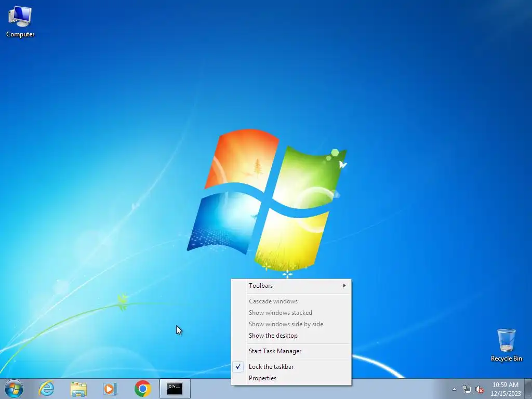The image size is (532, 399).
Task: Open Windows Explorer folder taskbar icon
Action: click(78, 389)
